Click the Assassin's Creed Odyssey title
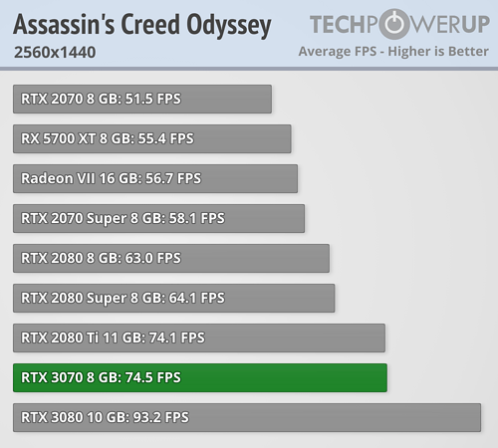 pyautogui.click(x=142, y=26)
